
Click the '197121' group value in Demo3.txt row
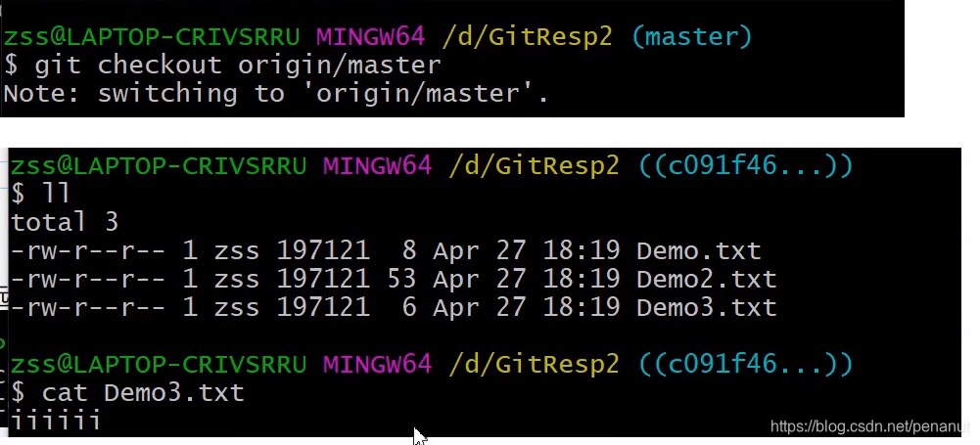pos(323,308)
